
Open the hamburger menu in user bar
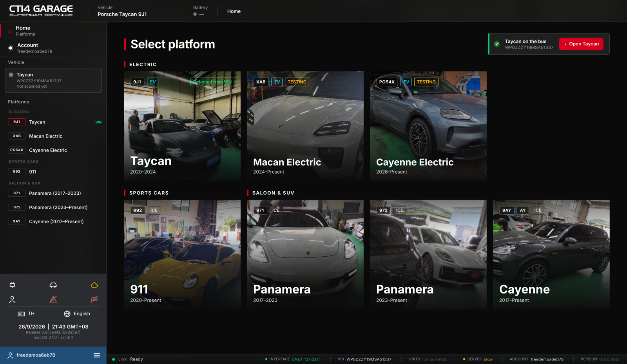click(97, 355)
